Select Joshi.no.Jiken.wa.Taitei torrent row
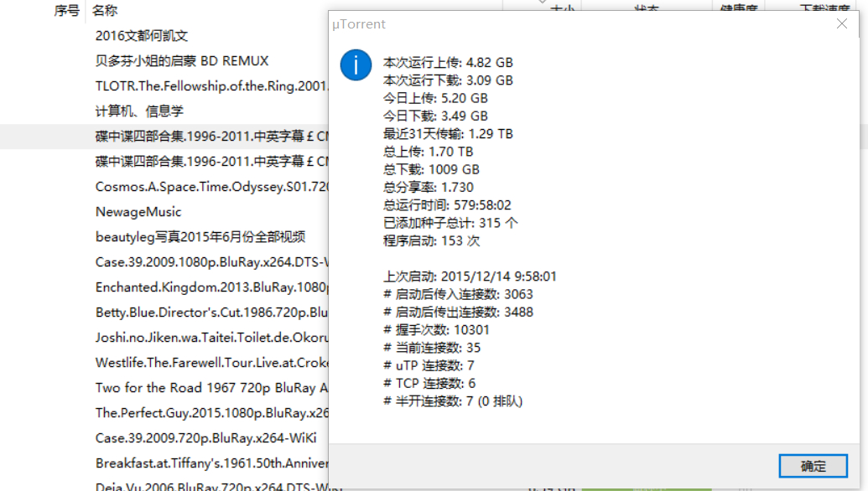 coord(212,338)
